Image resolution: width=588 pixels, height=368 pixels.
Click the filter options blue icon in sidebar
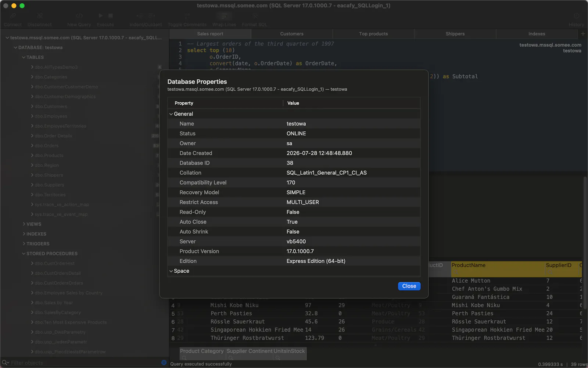164,362
